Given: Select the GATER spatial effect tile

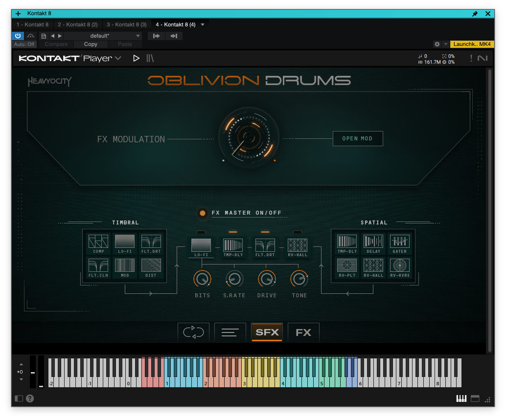Looking at the screenshot, I should point(399,244).
